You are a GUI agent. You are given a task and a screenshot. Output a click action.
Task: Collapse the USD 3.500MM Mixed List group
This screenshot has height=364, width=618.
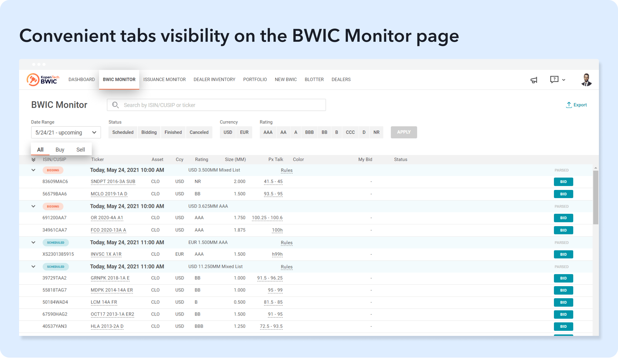pyautogui.click(x=33, y=170)
